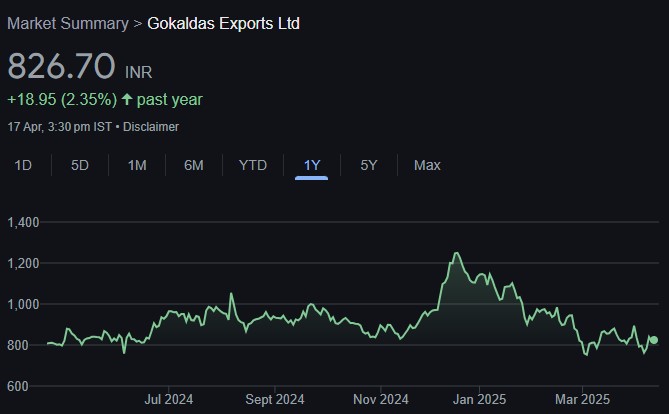Click the chart's end-point dot marker
The image size is (669, 414).
coord(654,340)
